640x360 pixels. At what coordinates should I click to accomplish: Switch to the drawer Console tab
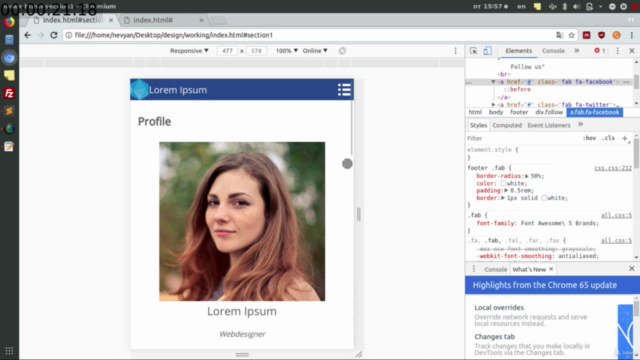tap(496, 269)
